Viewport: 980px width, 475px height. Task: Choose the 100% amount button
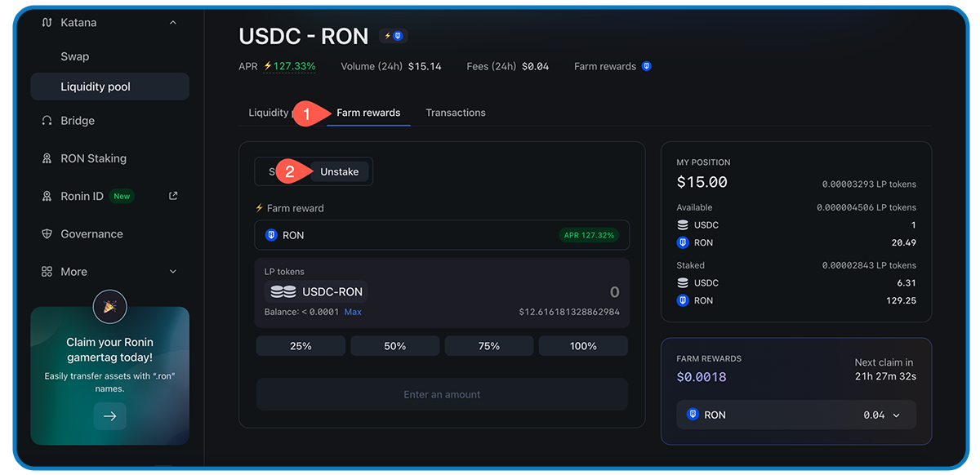coord(583,346)
